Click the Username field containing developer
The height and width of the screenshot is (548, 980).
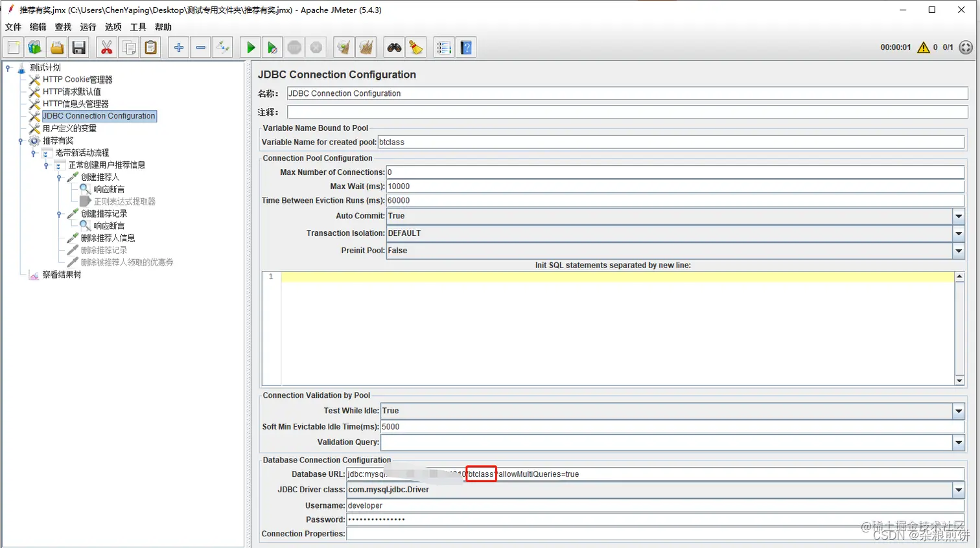click(x=655, y=506)
